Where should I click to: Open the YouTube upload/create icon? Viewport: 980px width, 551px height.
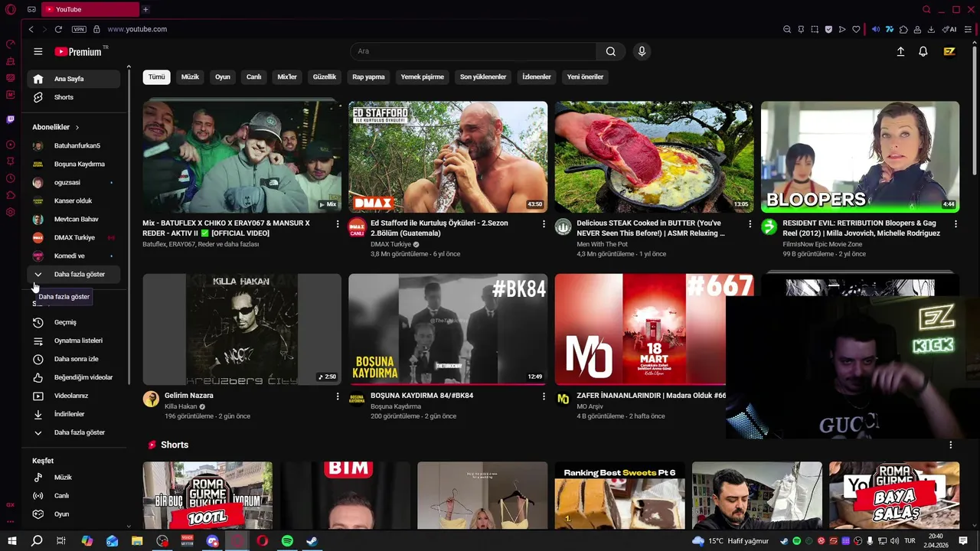pyautogui.click(x=900, y=51)
